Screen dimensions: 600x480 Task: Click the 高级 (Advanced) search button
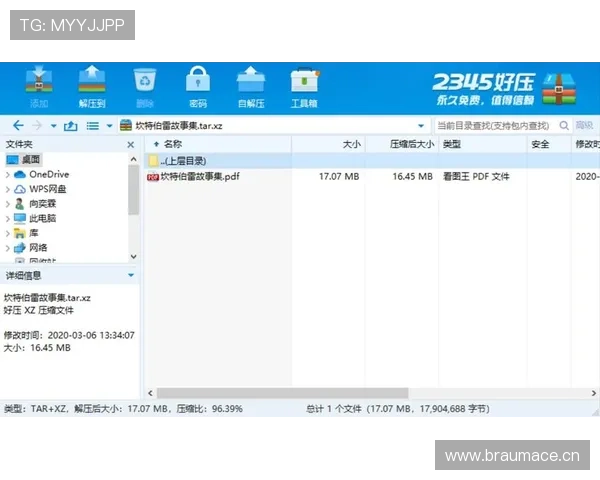pos(584,125)
